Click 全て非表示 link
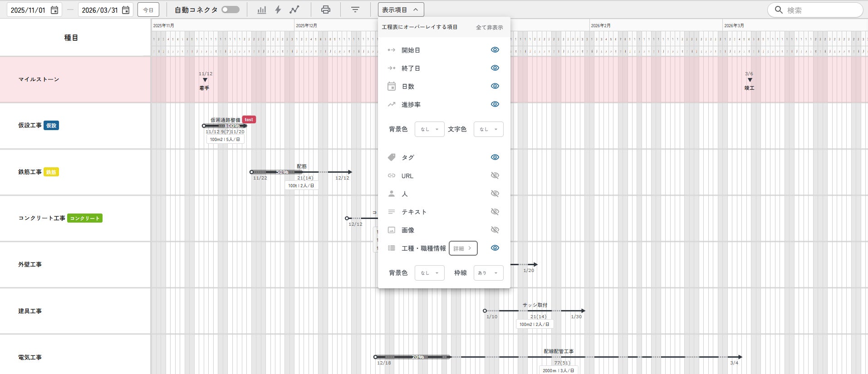868x374 pixels. [x=489, y=27]
